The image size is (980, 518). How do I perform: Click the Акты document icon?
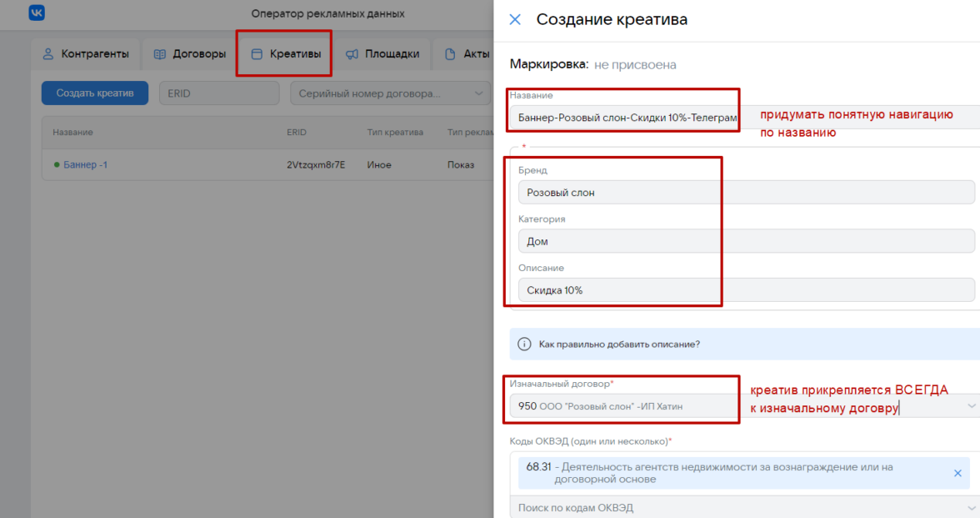click(450, 54)
